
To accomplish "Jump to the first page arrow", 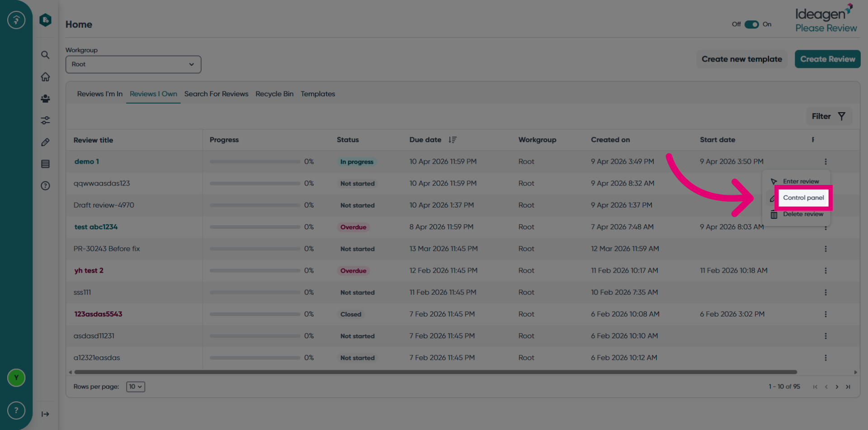I will (x=815, y=387).
